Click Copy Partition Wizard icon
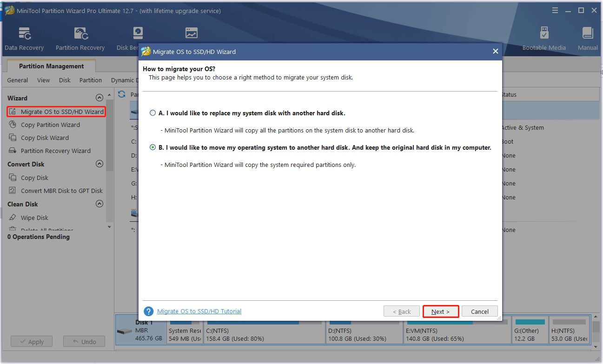The height and width of the screenshot is (364, 603). [x=13, y=125]
